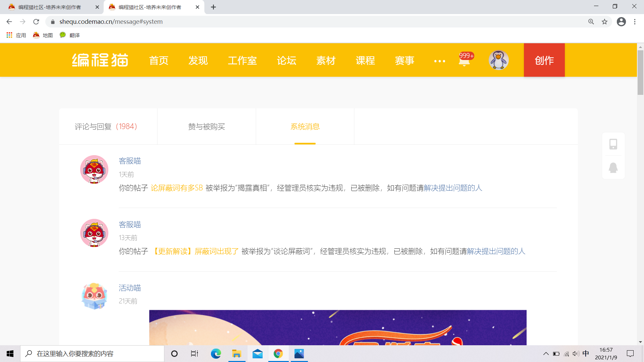Open the QQ penguin sidebar icon
The image size is (644, 362).
[613, 168]
